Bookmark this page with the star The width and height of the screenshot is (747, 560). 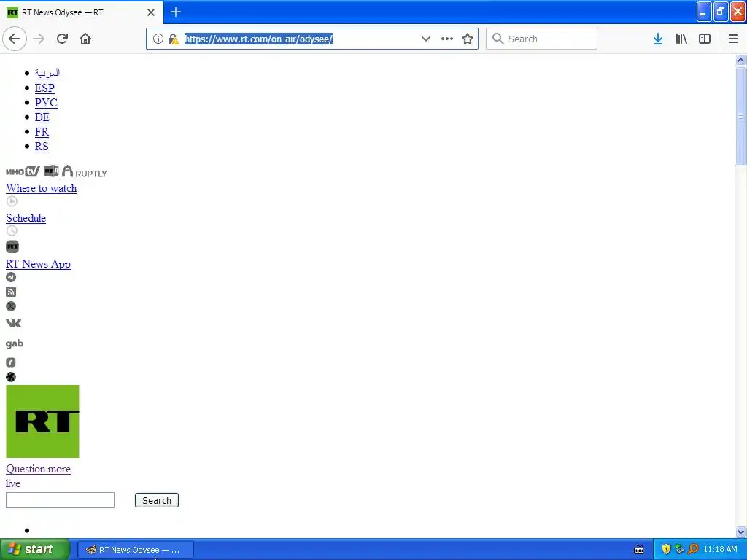pos(468,39)
